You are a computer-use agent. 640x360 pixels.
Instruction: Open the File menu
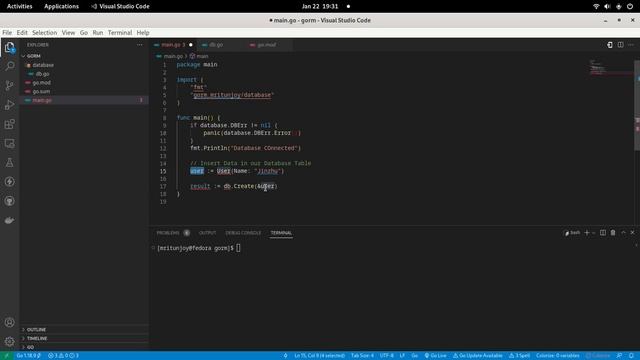pyautogui.click(x=7, y=33)
